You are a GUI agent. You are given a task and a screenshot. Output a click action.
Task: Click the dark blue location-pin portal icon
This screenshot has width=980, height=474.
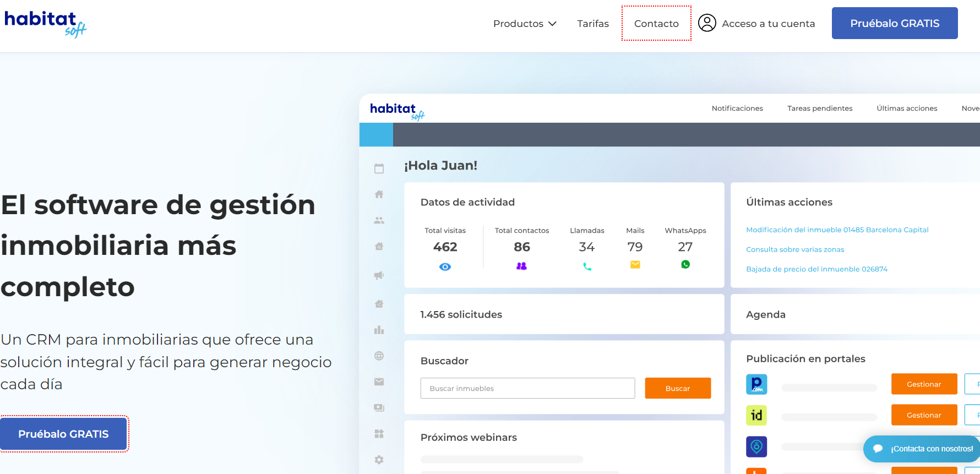pos(756,446)
